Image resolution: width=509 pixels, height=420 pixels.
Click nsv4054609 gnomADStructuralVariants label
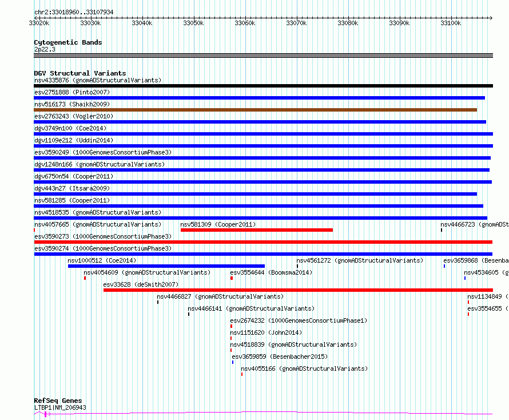tap(147, 272)
